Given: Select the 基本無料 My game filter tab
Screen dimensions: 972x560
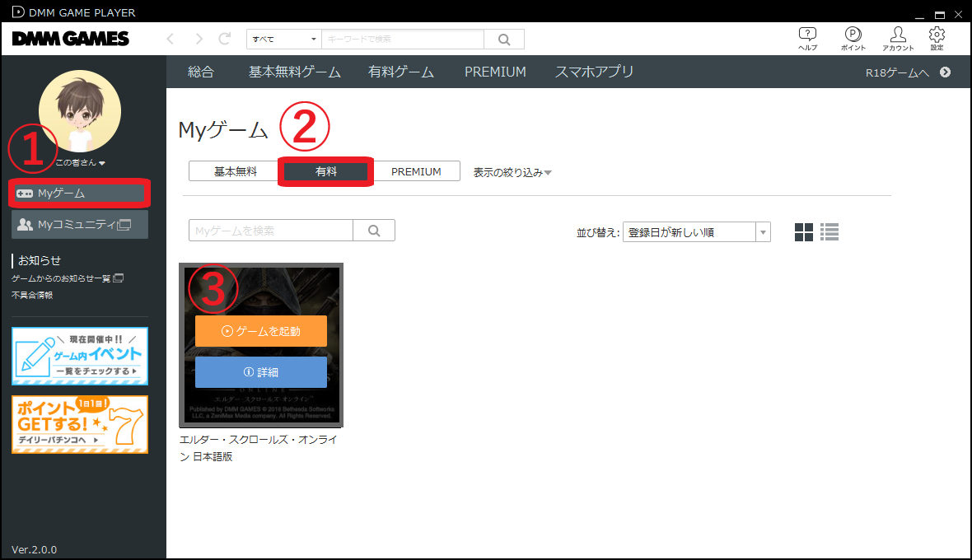Looking at the screenshot, I should pyautogui.click(x=235, y=171).
